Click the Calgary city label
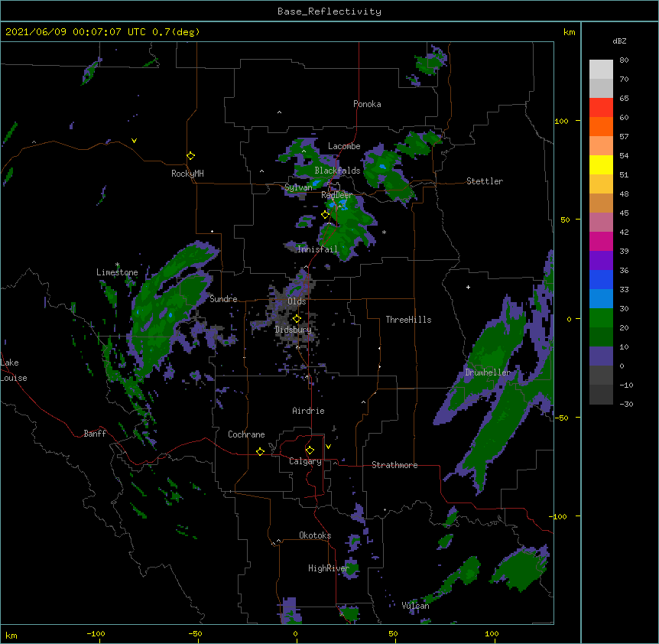 (305, 461)
